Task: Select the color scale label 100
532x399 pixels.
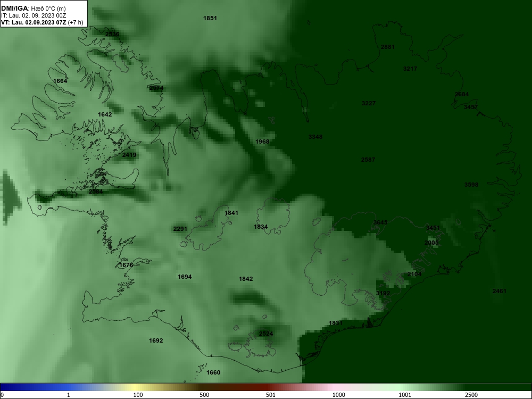Action: (x=138, y=395)
